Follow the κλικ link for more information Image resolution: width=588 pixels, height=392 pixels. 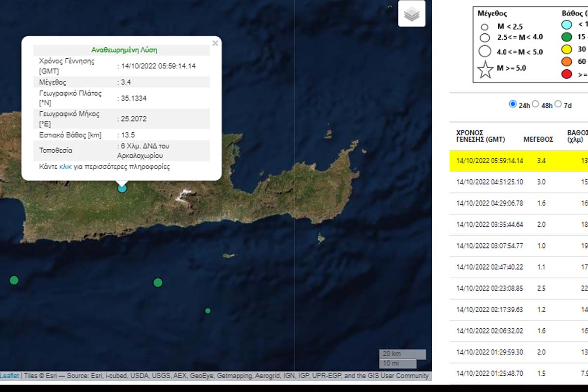click(x=65, y=167)
